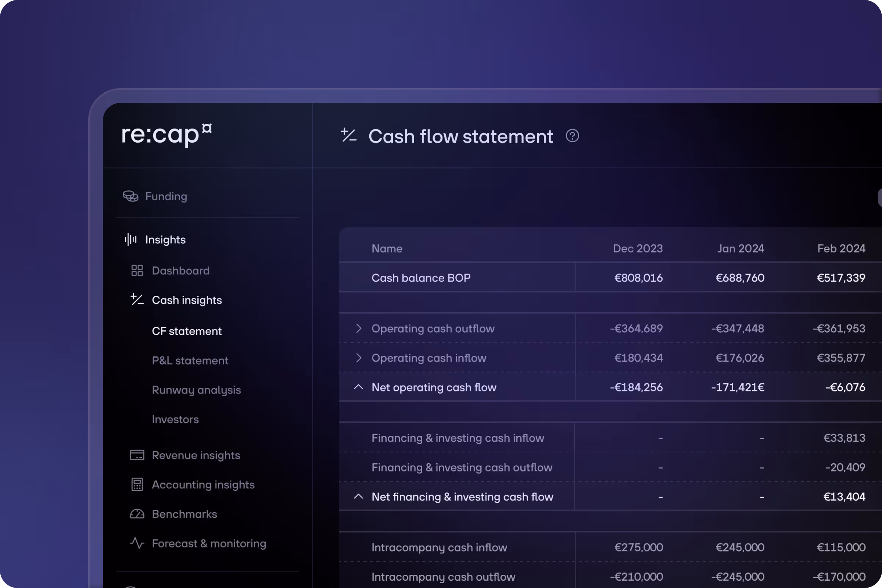Select the Cash balance BOP row
The image size is (882, 588).
coord(421,278)
